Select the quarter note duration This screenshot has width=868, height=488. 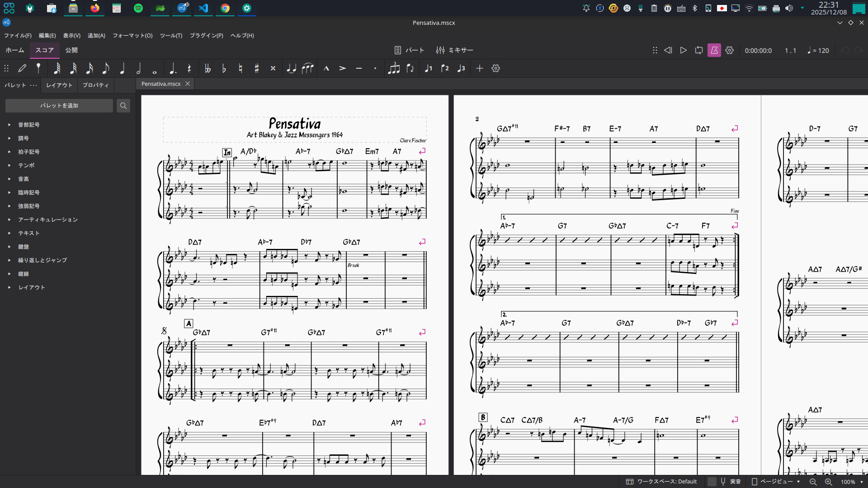122,68
